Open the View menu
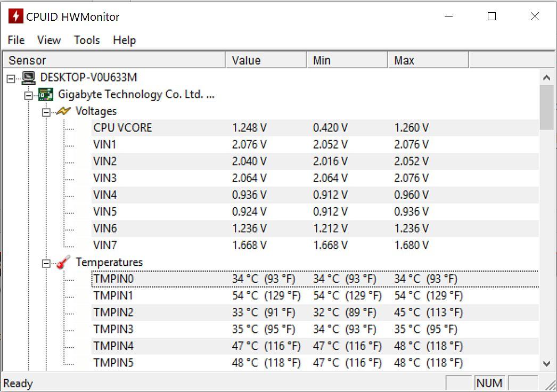The width and height of the screenshot is (557, 392). pyautogui.click(x=49, y=40)
